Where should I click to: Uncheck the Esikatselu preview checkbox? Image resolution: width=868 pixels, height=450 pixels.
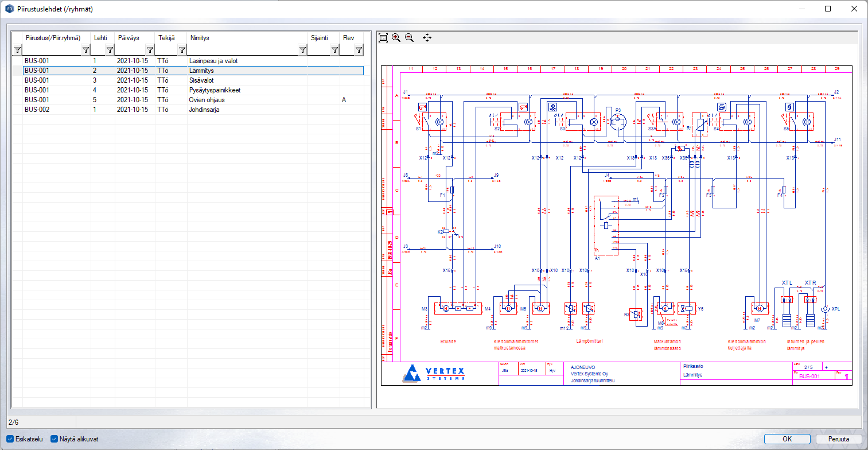coord(10,439)
